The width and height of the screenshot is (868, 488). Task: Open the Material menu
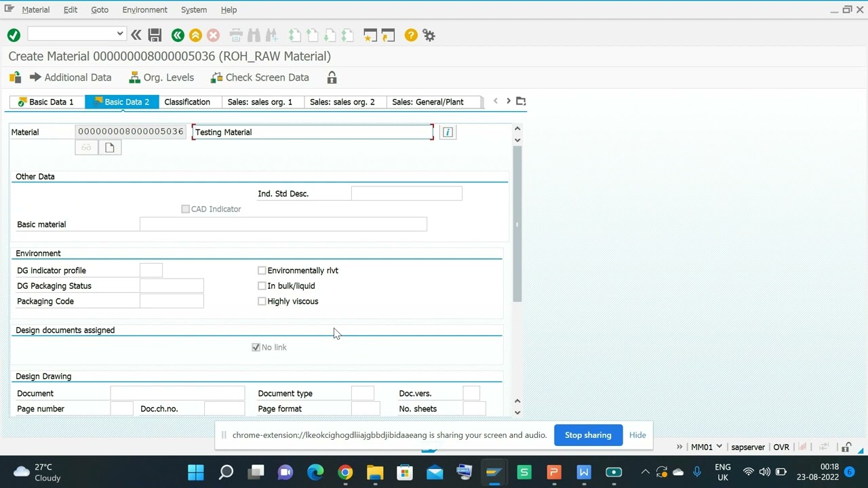pyautogui.click(x=36, y=9)
